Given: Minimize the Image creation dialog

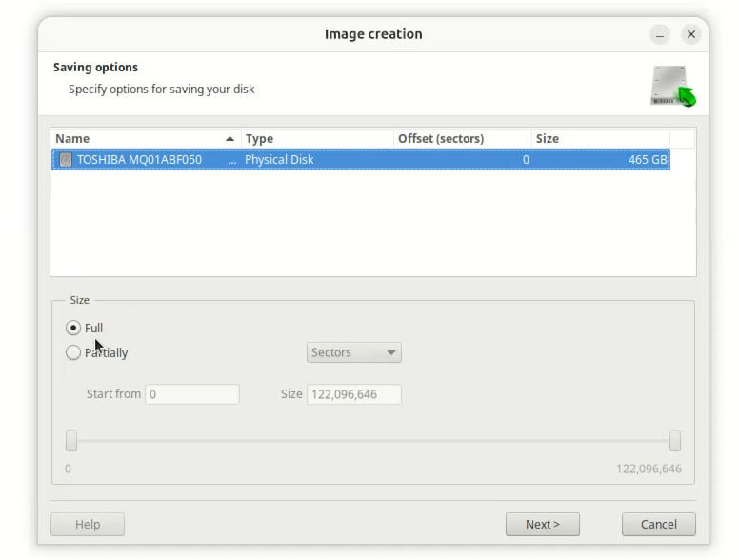Looking at the screenshot, I should pyautogui.click(x=660, y=35).
